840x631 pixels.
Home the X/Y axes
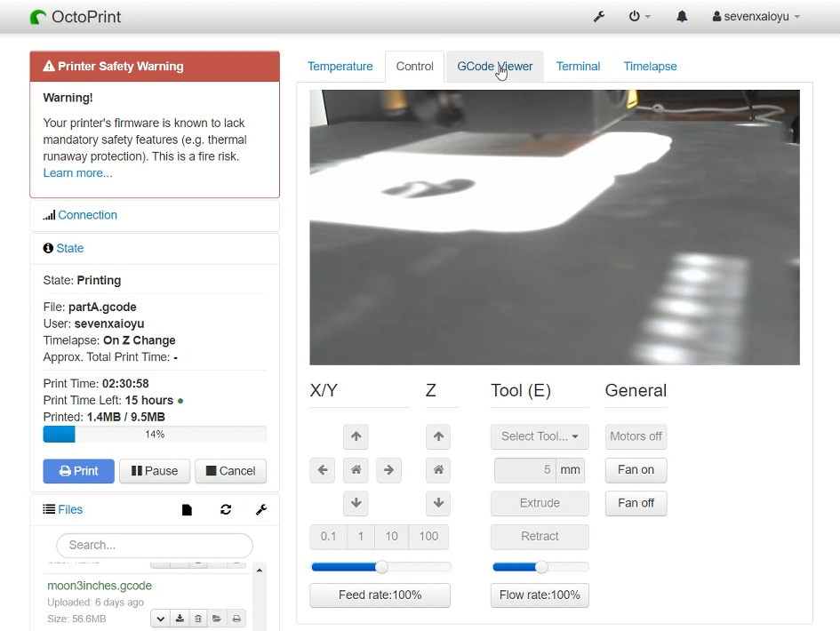pyautogui.click(x=356, y=470)
